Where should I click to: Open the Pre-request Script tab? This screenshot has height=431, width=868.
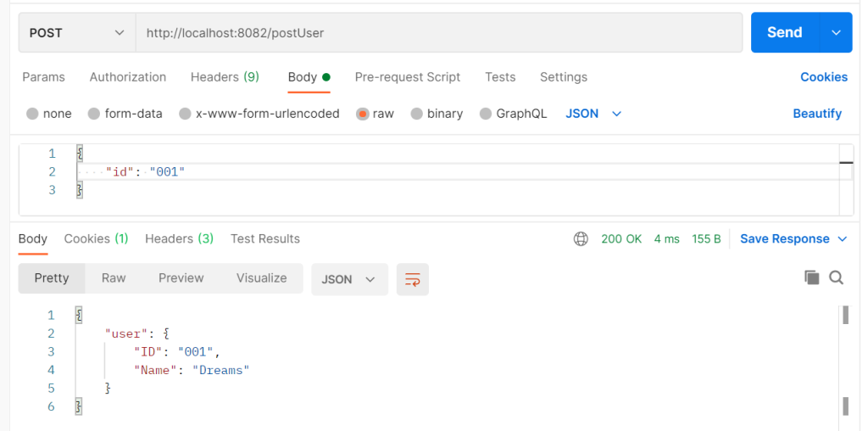click(x=408, y=77)
